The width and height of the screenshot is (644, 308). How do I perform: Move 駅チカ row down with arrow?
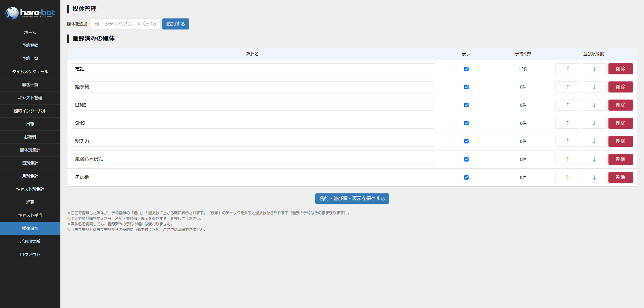594,141
